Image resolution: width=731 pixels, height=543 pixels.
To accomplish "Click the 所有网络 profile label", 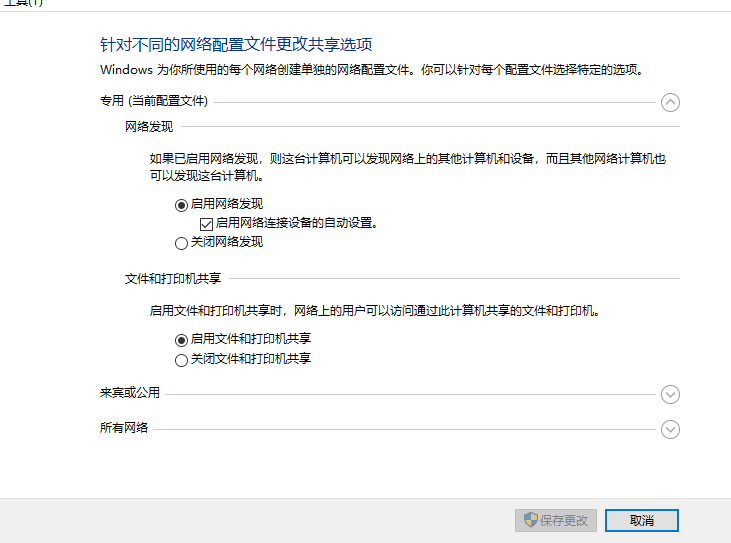I will click(124, 428).
